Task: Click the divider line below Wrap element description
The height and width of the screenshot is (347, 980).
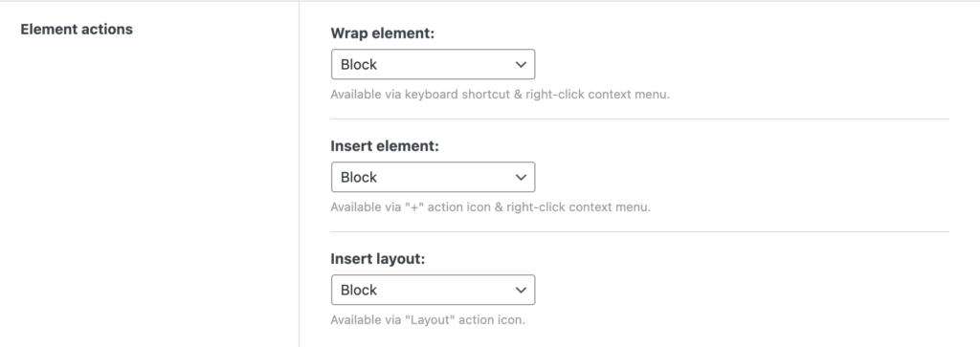Action: (x=639, y=119)
